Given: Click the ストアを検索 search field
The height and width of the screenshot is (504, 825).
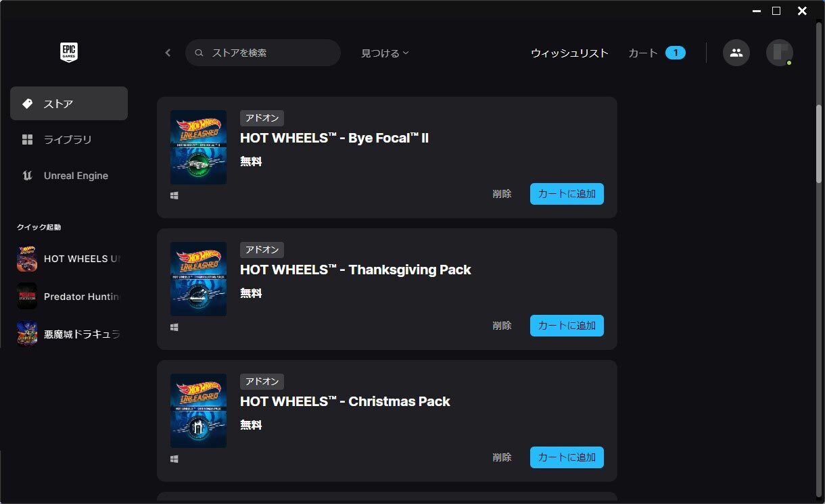Looking at the screenshot, I should (x=263, y=53).
